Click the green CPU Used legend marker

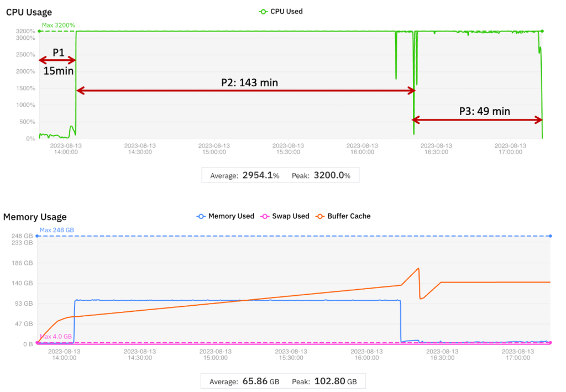[263, 11]
